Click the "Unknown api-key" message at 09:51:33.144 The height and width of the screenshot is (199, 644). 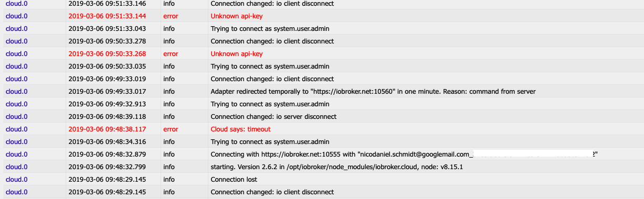(237, 16)
